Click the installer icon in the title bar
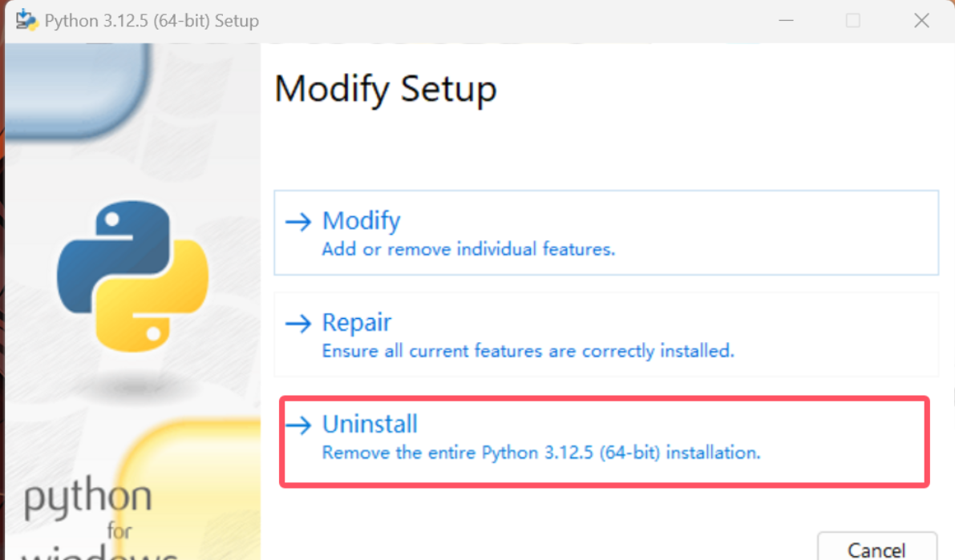955x560 pixels. click(27, 20)
